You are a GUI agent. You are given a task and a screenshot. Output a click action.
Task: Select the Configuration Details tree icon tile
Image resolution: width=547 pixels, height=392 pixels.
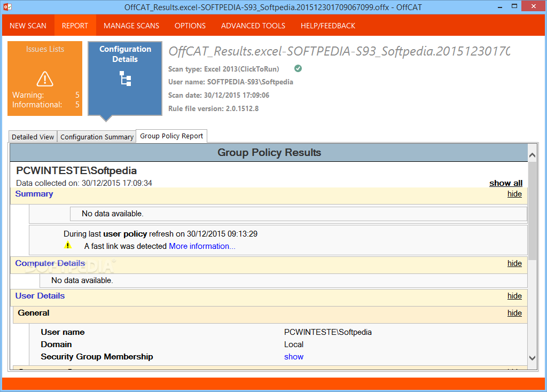pos(125,79)
